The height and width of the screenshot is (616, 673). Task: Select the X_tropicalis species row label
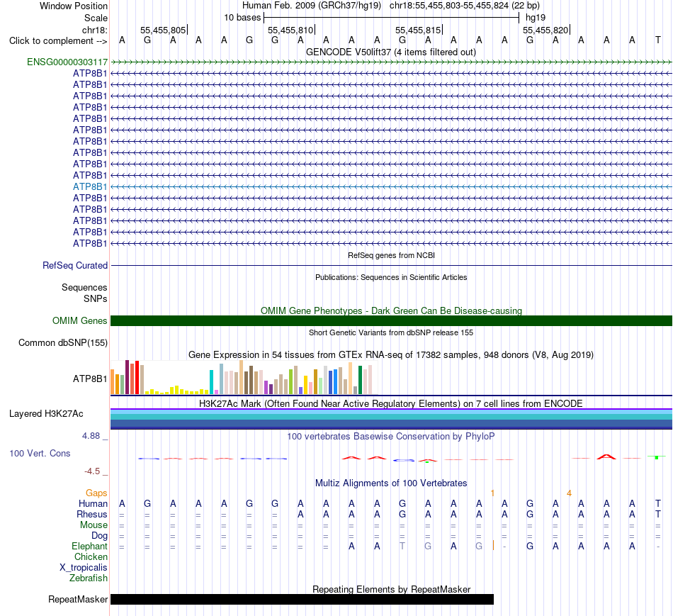click(84, 568)
